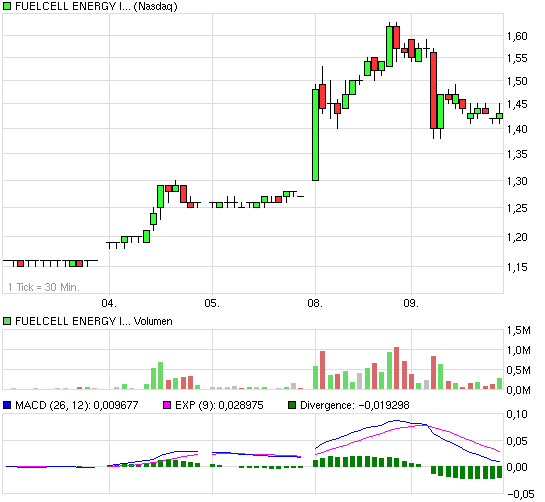Click the 1,0M volume axis label
Viewport: 545px width, 502px height.
pyautogui.click(x=519, y=350)
